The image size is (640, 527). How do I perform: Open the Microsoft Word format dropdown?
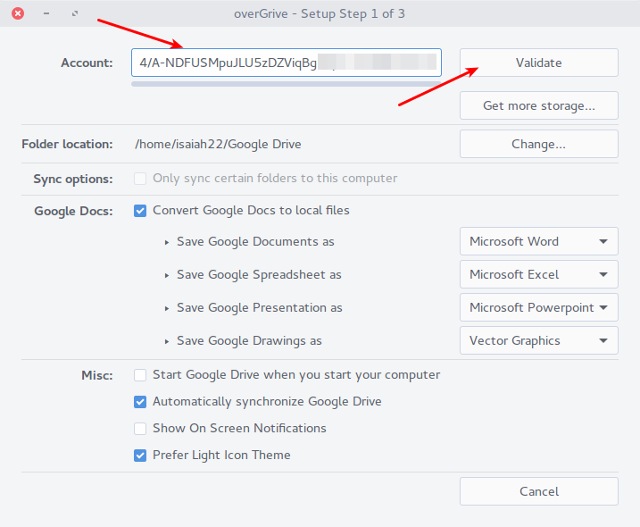pos(538,241)
